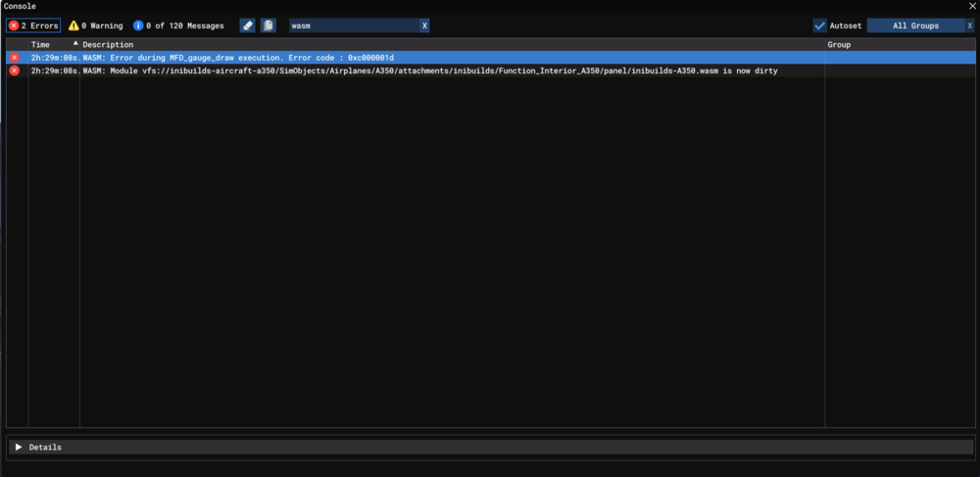
Task: Sort by the Time column header
Action: pos(41,45)
